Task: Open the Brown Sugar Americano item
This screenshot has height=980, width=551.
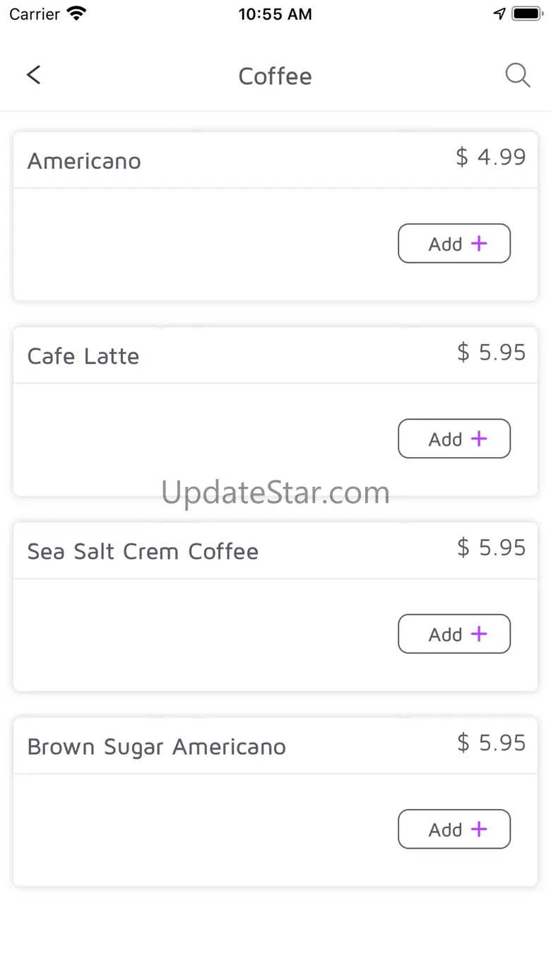Action: click(156, 747)
